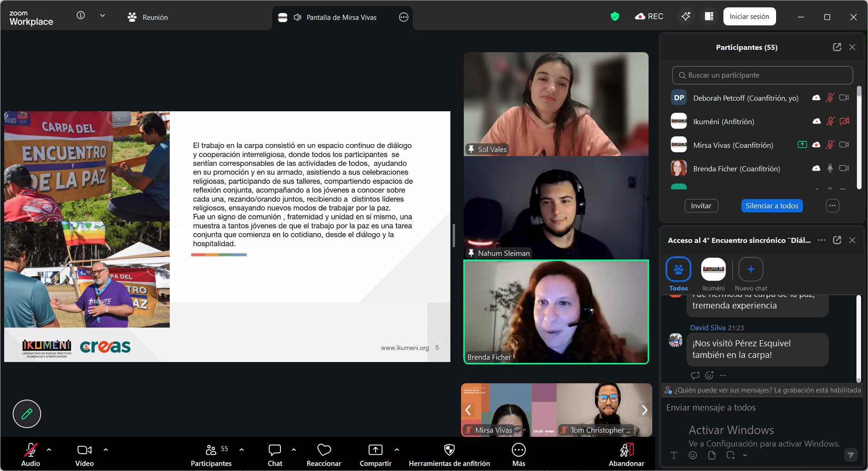The height and width of the screenshot is (471, 868).
Task: Click the send message button
Action: (x=850, y=455)
